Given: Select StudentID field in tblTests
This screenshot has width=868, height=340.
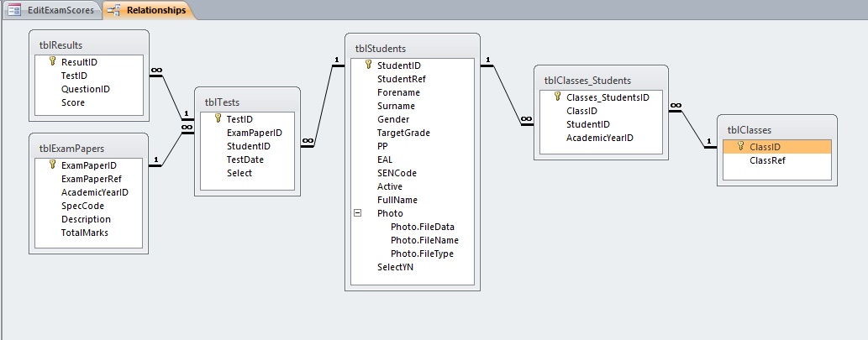Looking at the screenshot, I should click(247, 146).
